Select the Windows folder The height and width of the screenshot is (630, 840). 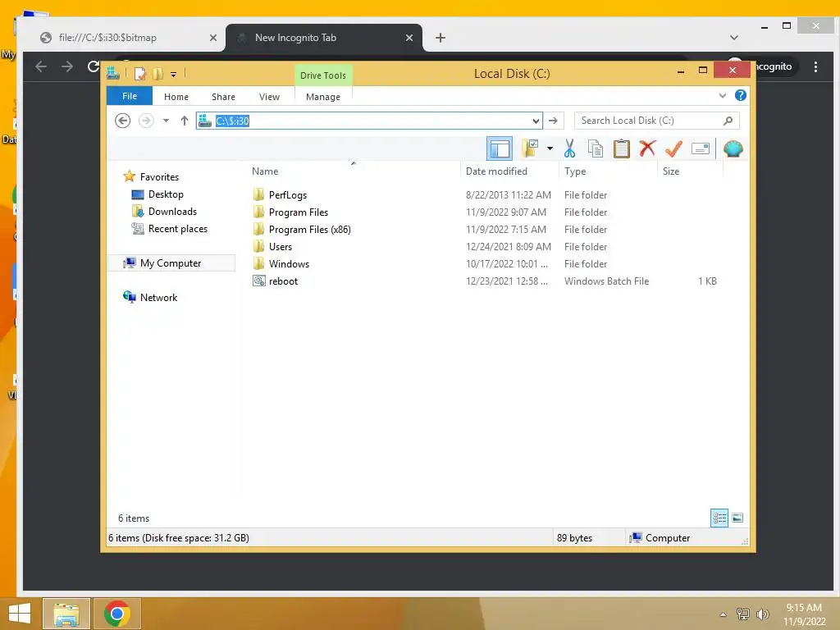[x=289, y=263]
